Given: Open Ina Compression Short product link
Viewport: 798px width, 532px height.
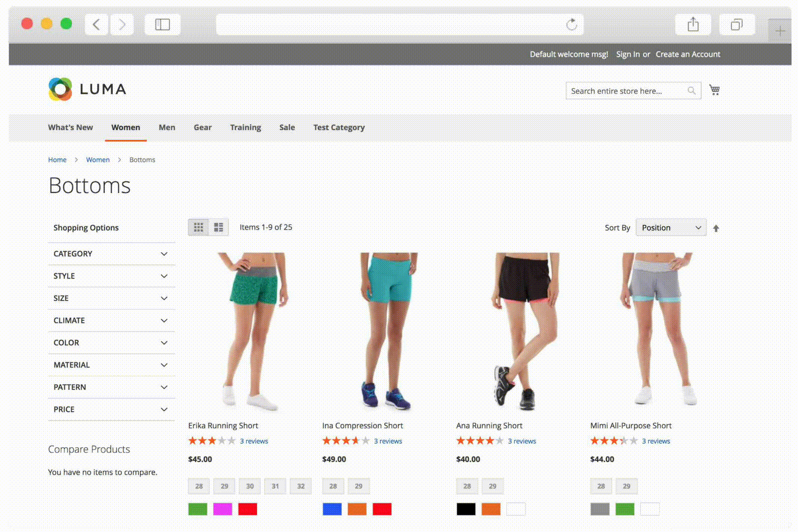Looking at the screenshot, I should coord(363,426).
